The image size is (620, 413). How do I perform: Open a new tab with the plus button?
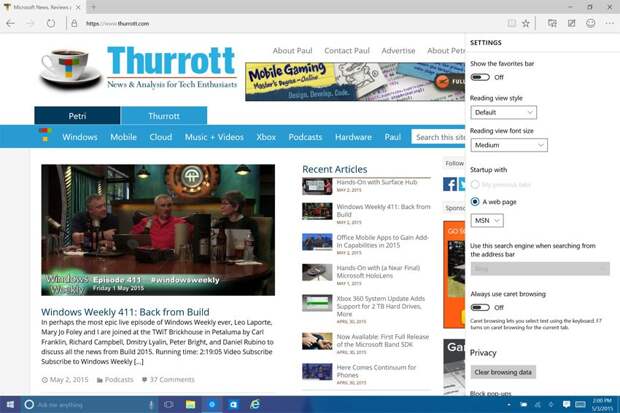point(93,7)
